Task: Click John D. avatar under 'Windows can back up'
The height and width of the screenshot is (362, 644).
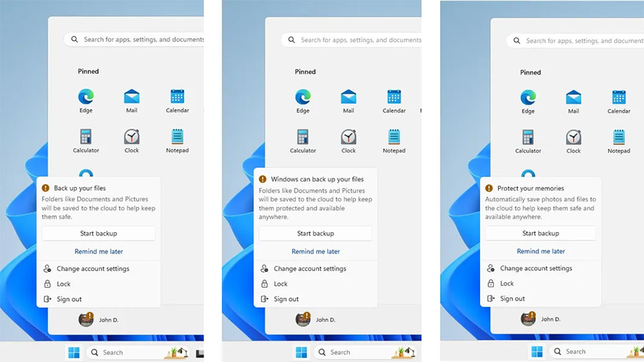Action: coord(303,319)
